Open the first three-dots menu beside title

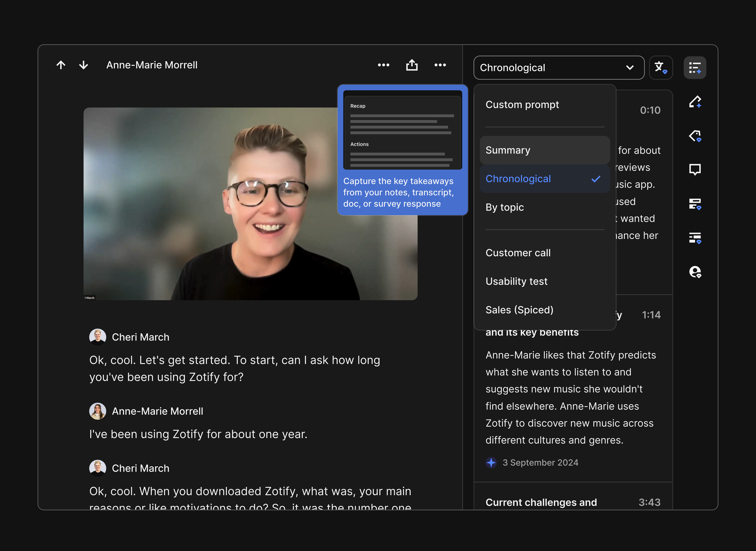(x=383, y=65)
